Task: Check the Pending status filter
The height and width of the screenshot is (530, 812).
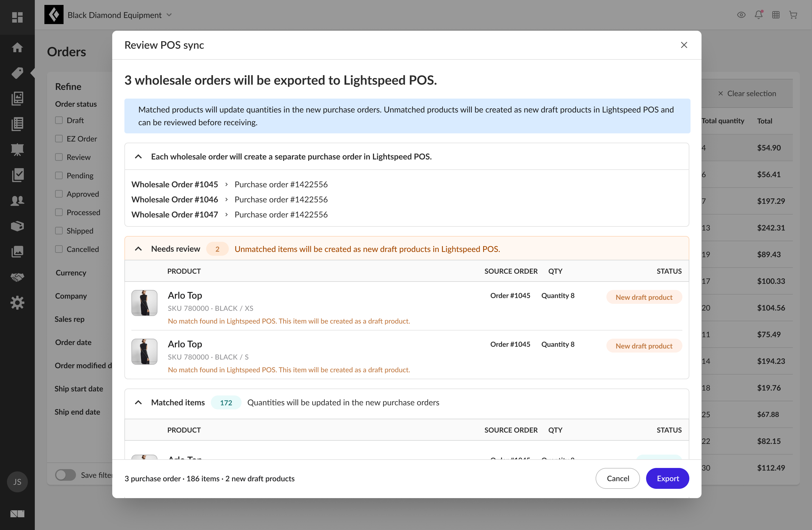Action: pos(59,175)
